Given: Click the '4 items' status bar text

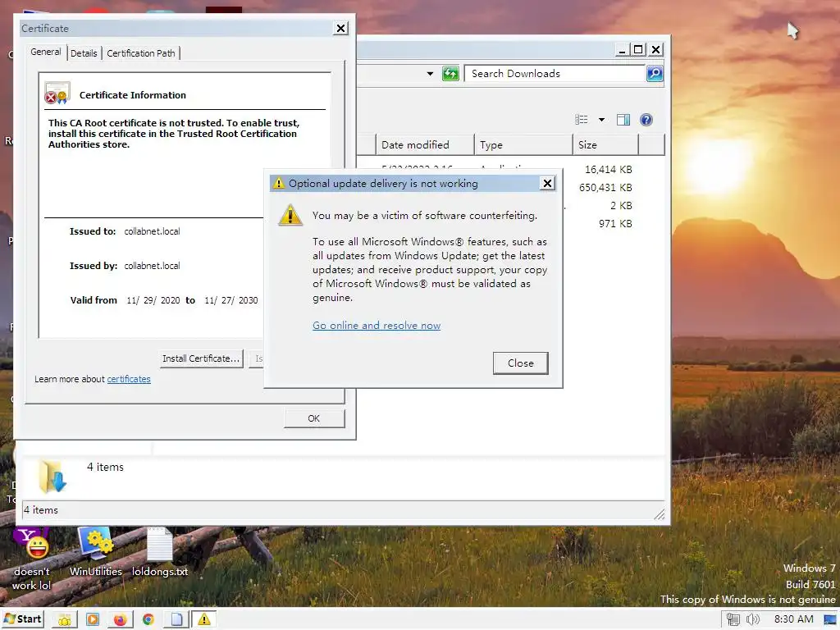Looking at the screenshot, I should [41, 510].
